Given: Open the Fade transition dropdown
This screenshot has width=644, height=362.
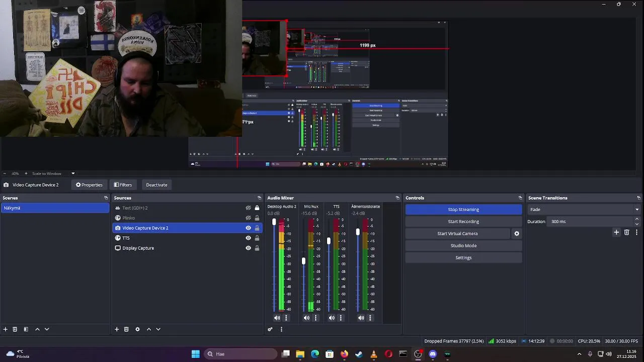Looking at the screenshot, I should tap(584, 210).
